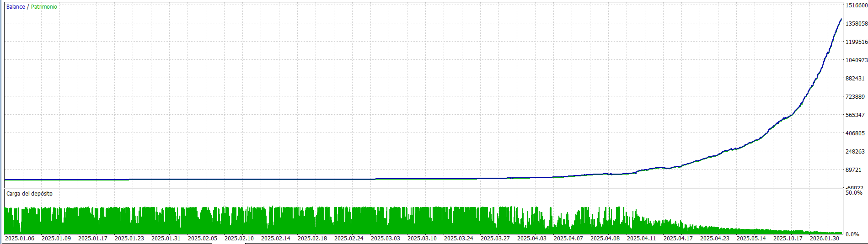Select the 2025.02.18 date label
Viewport: 868px width, 244px height.
pos(312,239)
